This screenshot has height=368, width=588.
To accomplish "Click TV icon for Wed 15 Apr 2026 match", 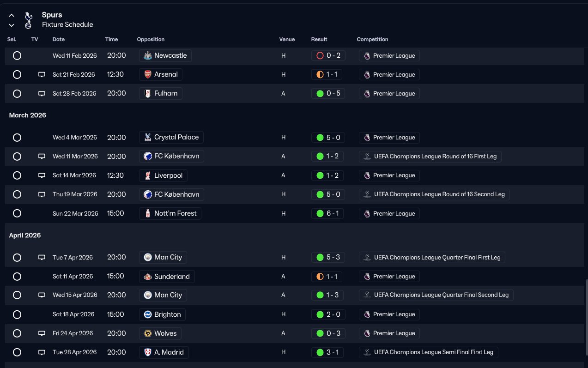I will [42, 295].
